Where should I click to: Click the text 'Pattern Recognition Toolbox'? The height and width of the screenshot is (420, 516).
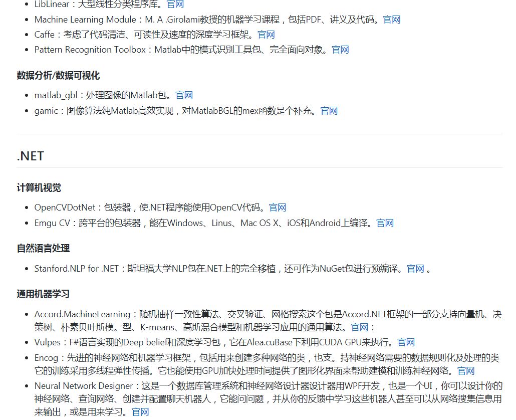click(90, 50)
